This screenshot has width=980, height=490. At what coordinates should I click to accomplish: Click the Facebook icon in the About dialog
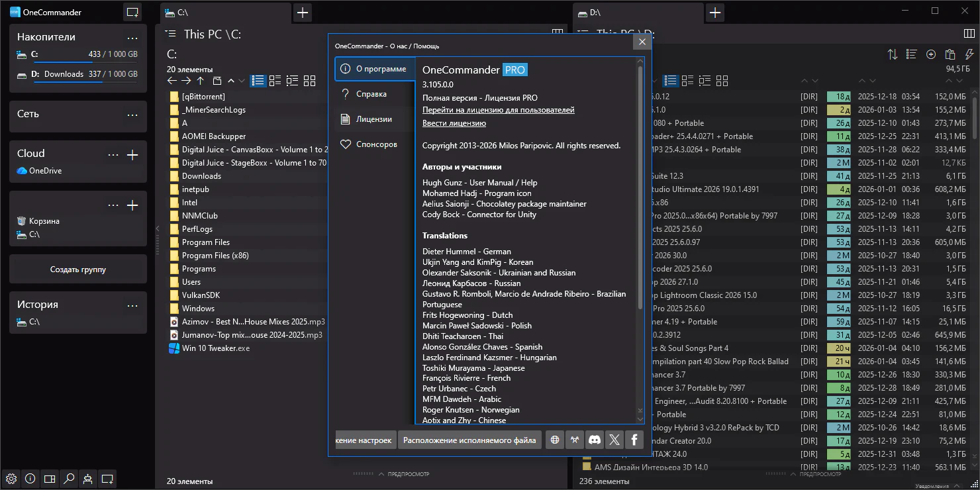634,440
